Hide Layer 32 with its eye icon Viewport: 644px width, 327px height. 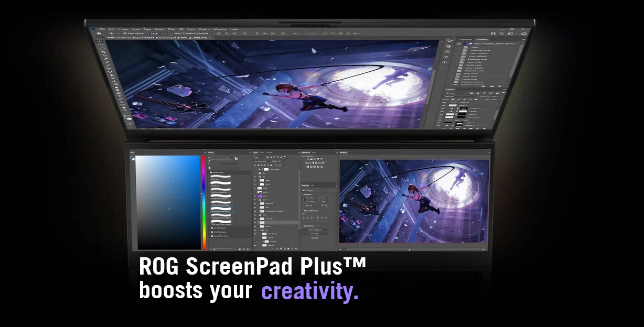click(255, 245)
